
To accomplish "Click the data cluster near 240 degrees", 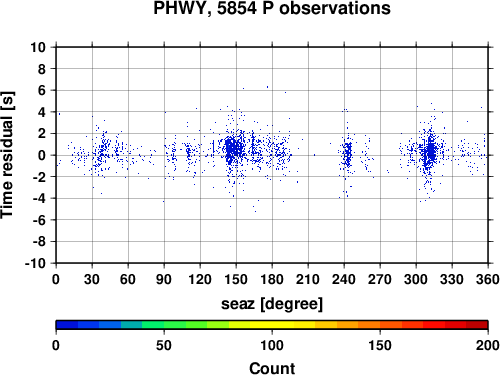I will click(347, 154).
